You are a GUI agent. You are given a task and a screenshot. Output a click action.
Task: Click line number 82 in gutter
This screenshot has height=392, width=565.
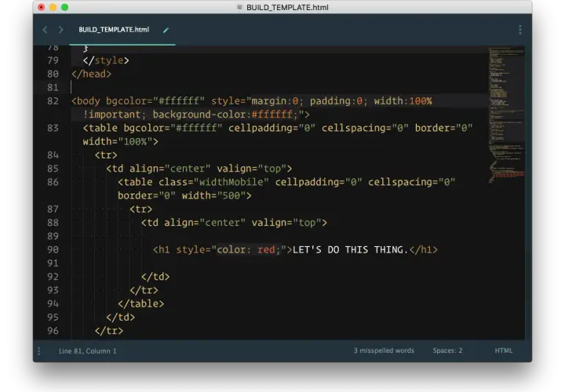coord(53,101)
